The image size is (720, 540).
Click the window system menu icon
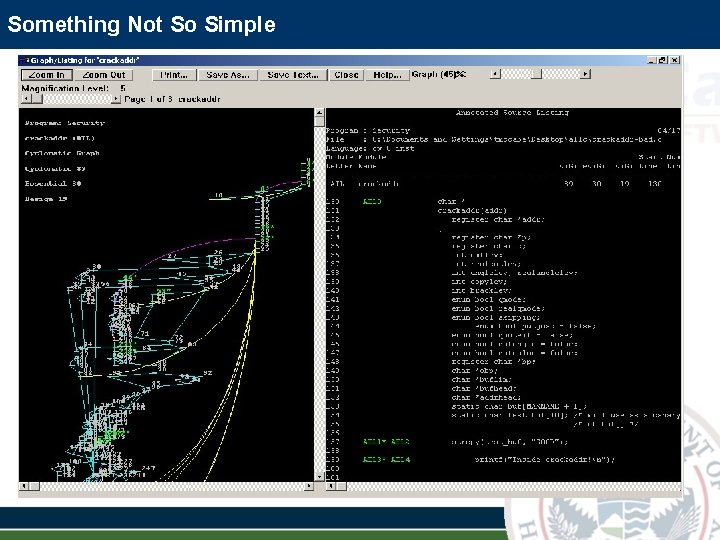pos(26,60)
